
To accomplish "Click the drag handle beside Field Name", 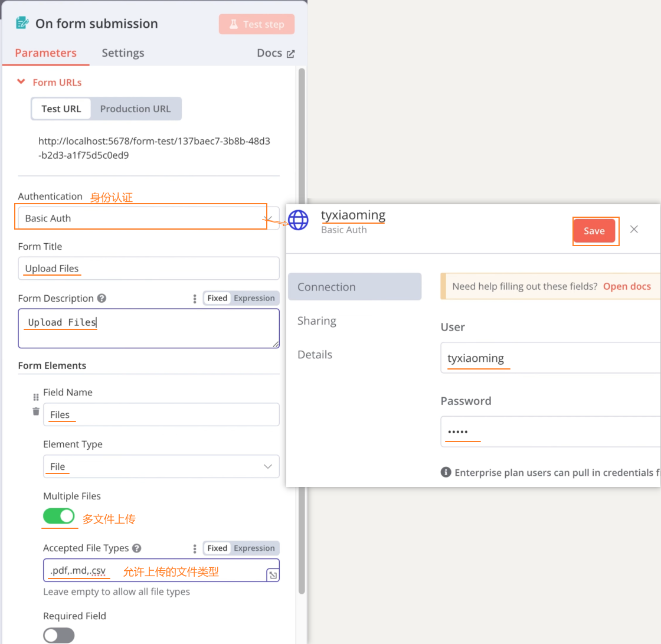I will click(36, 397).
